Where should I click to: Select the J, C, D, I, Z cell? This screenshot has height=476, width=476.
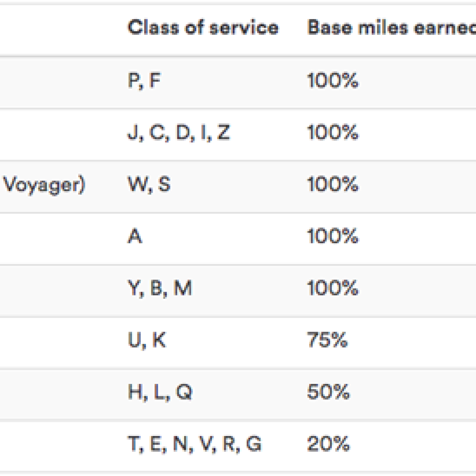coord(179,133)
